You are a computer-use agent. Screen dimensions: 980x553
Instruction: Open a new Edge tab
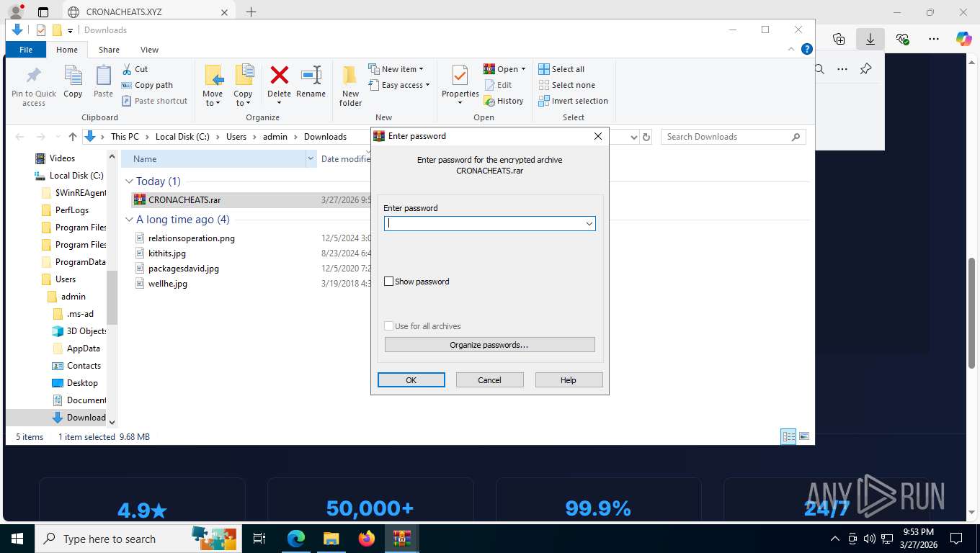point(251,12)
